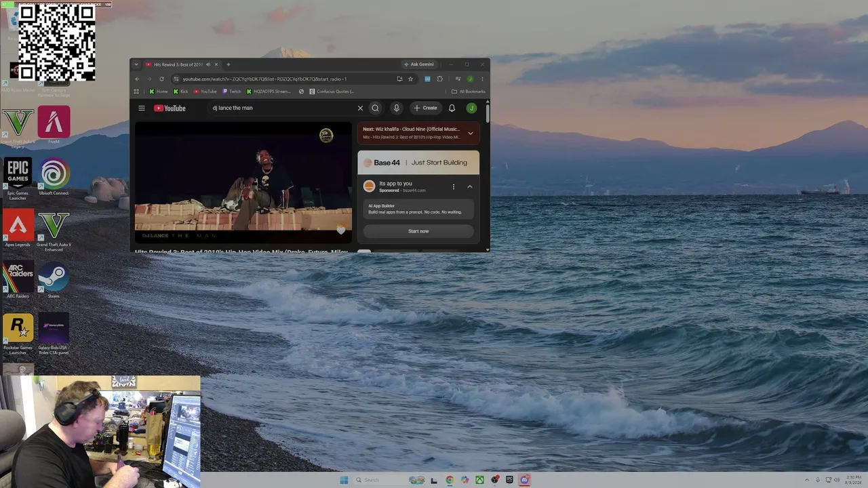Open YouTube bookmark

pos(205,91)
